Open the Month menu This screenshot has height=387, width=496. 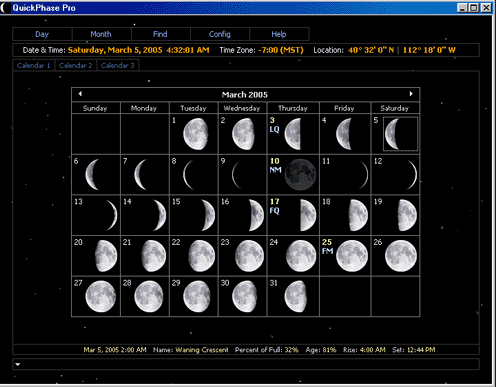pos(101,34)
